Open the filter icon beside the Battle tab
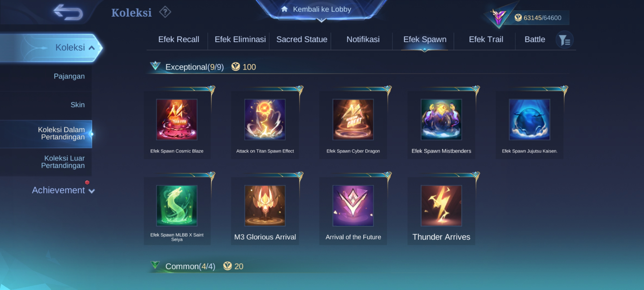Screen dimensions: 644x290 [x=565, y=40]
